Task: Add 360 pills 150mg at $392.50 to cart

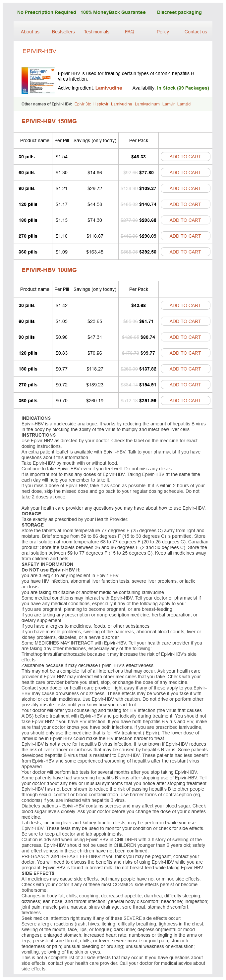Action: pos(185,252)
